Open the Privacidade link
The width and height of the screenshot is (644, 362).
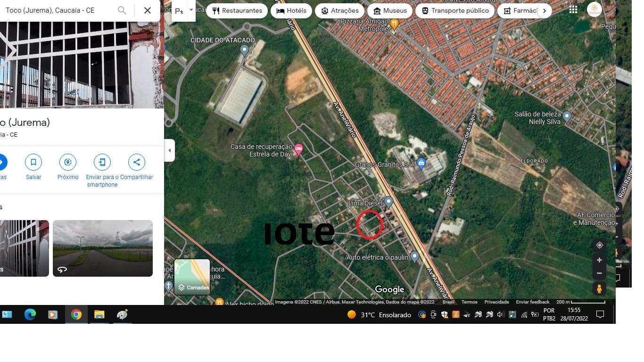click(x=497, y=302)
